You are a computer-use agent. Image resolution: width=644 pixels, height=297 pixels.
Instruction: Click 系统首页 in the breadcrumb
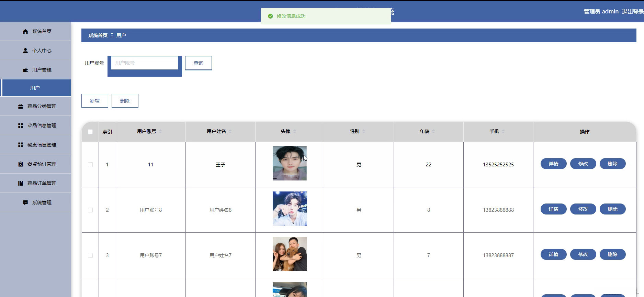point(98,35)
